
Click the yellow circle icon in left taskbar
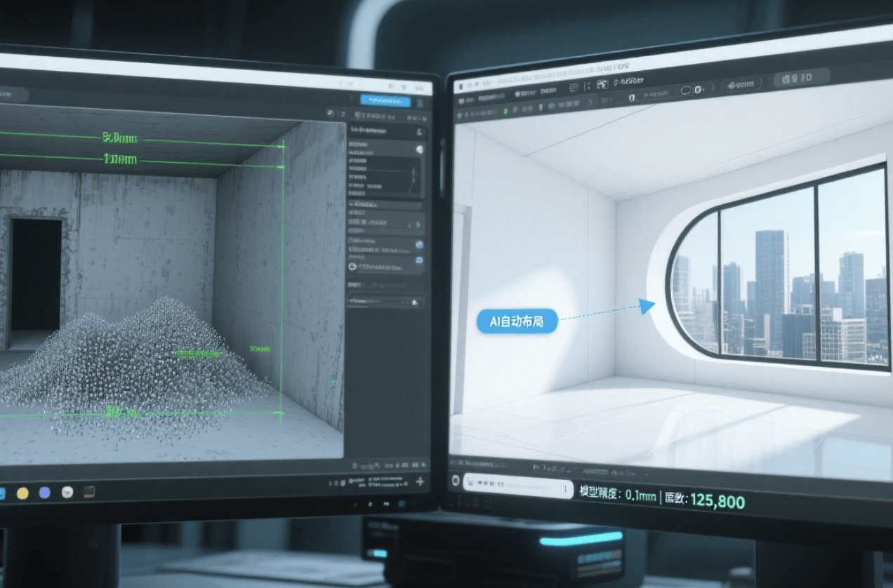click(22, 493)
